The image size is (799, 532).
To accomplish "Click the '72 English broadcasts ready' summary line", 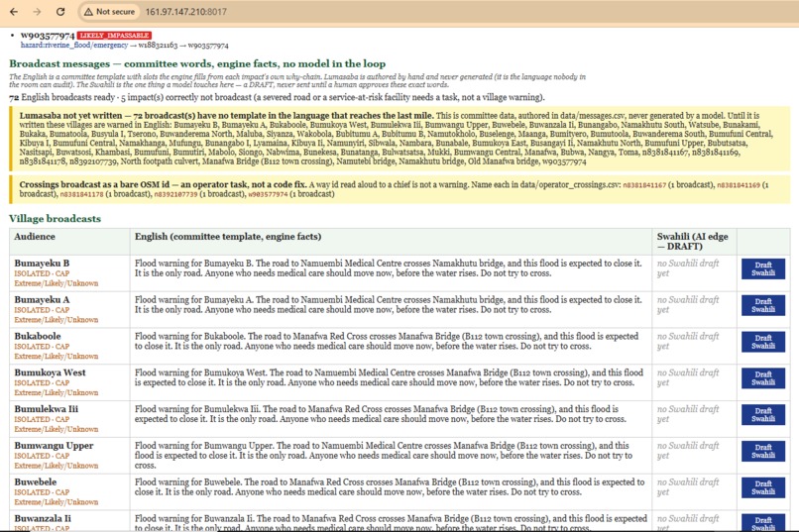I will pos(277,97).
